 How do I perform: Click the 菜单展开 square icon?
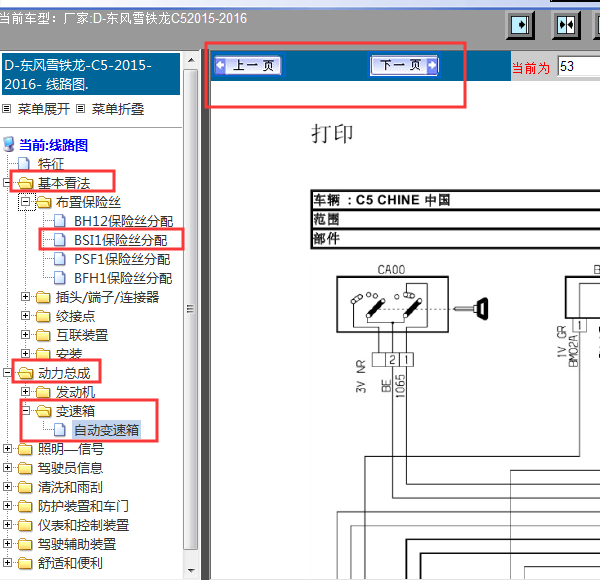click(7, 109)
